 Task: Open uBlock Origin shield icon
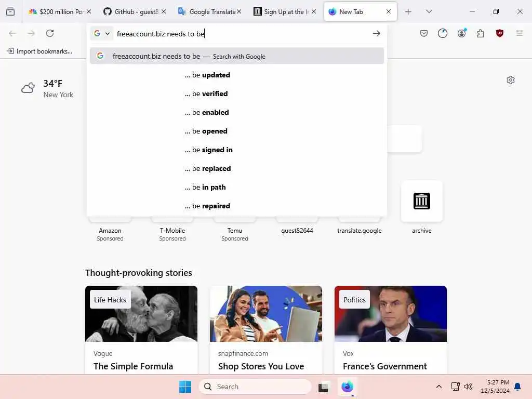pos(499,33)
